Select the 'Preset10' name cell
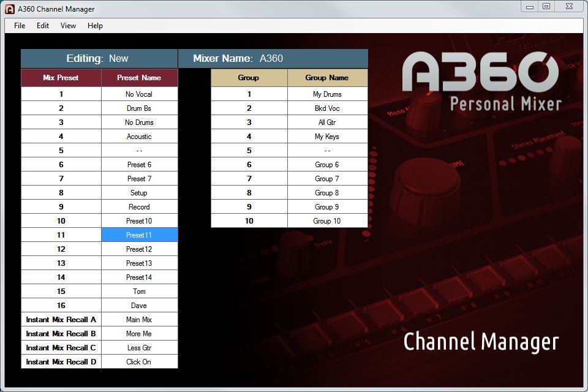Image resolution: width=588 pixels, height=392 pixels. point(140,221)
